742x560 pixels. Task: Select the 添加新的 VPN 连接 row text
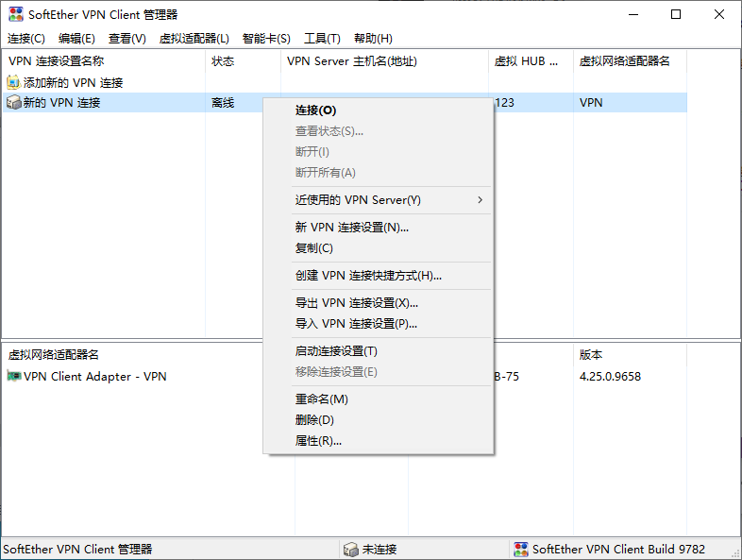click(74, 83)
